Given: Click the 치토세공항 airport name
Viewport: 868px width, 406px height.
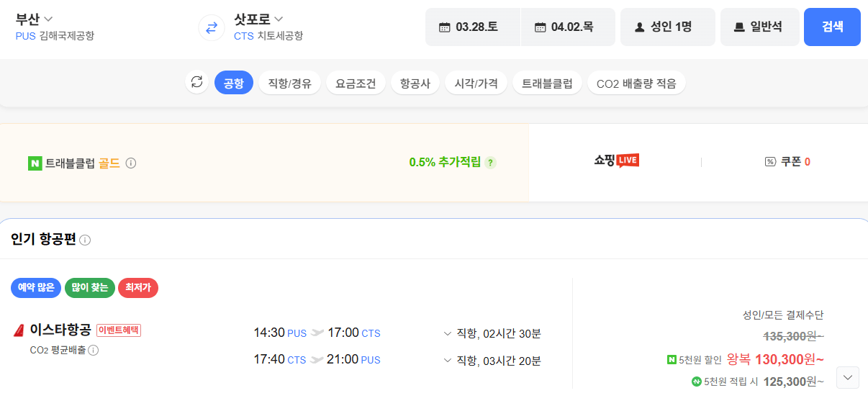Looking at the screenshot, I should (x=280, y=35).
